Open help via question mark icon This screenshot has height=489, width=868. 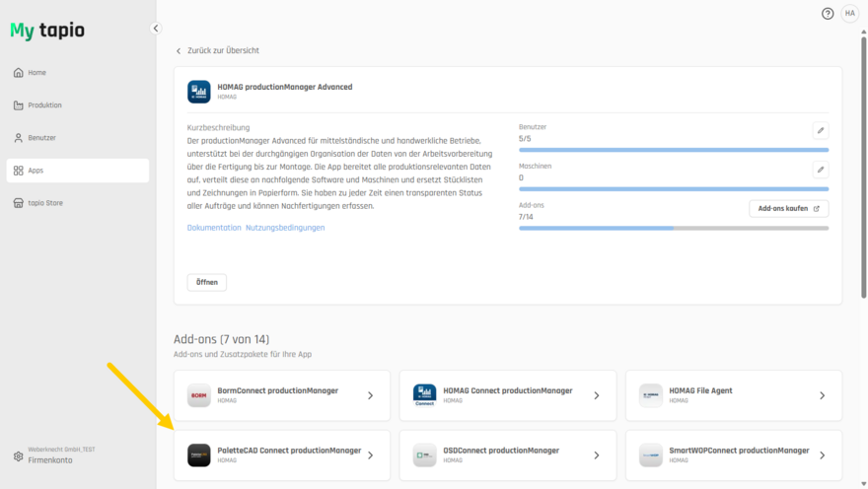point(827,14)
